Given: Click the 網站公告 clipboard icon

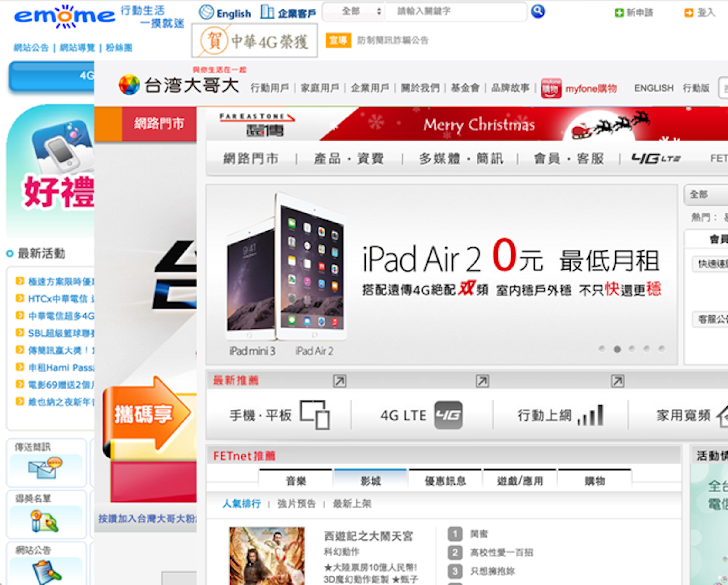Looking at the screenshot, I should tap(47, 572).
